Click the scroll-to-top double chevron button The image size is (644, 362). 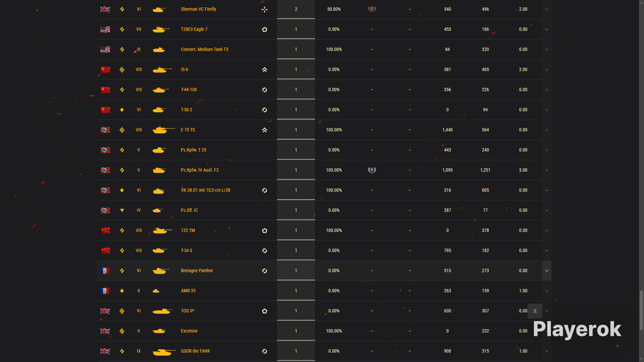(535, 311)
